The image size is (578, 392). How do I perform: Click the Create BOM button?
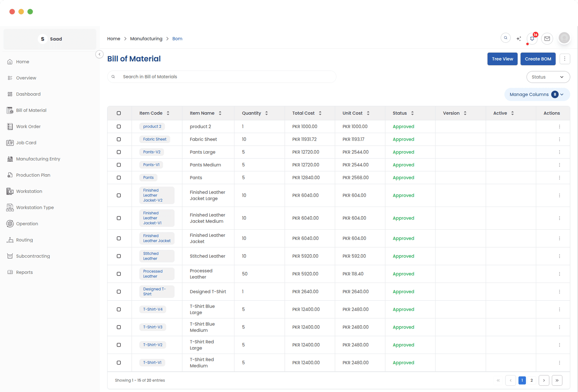(538, 59)
